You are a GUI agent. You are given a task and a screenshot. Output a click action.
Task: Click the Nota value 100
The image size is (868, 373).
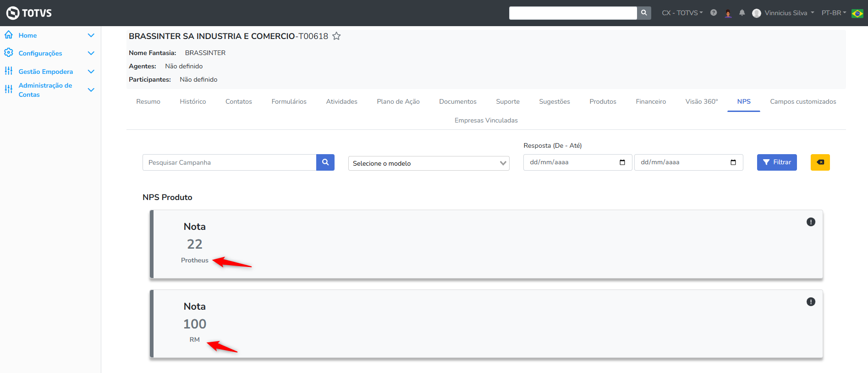(195, 324)
